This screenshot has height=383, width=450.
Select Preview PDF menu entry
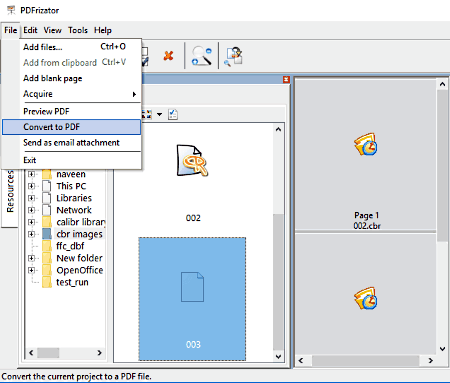tap(72, 111)
